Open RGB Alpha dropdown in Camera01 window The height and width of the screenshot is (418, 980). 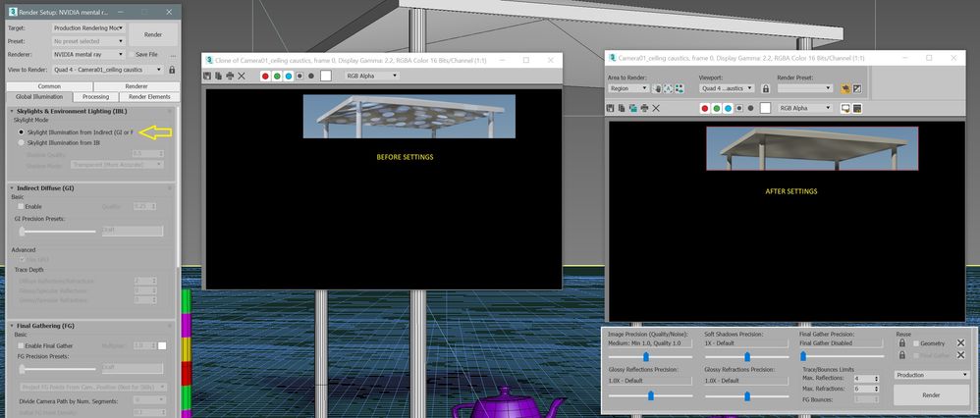click(806, 108)
